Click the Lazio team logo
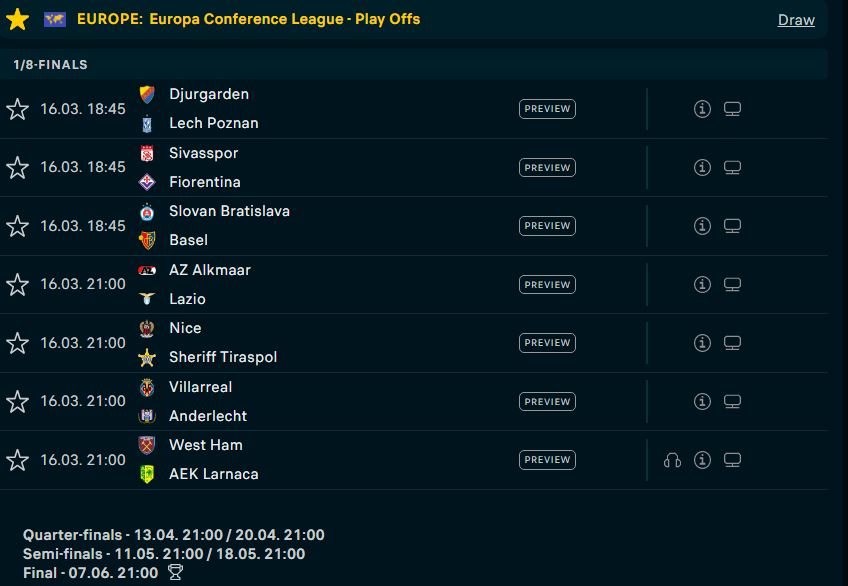Image resolution: width=848 pixels, height=586 pixels. pos(147,300)
